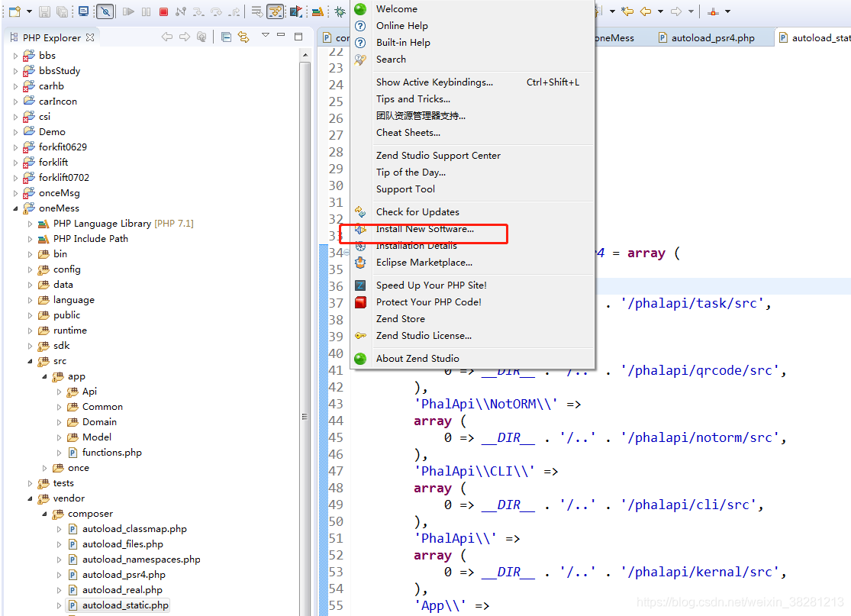Expand the PHP Include Path node
851x616 pixels.
coord(30,239)
